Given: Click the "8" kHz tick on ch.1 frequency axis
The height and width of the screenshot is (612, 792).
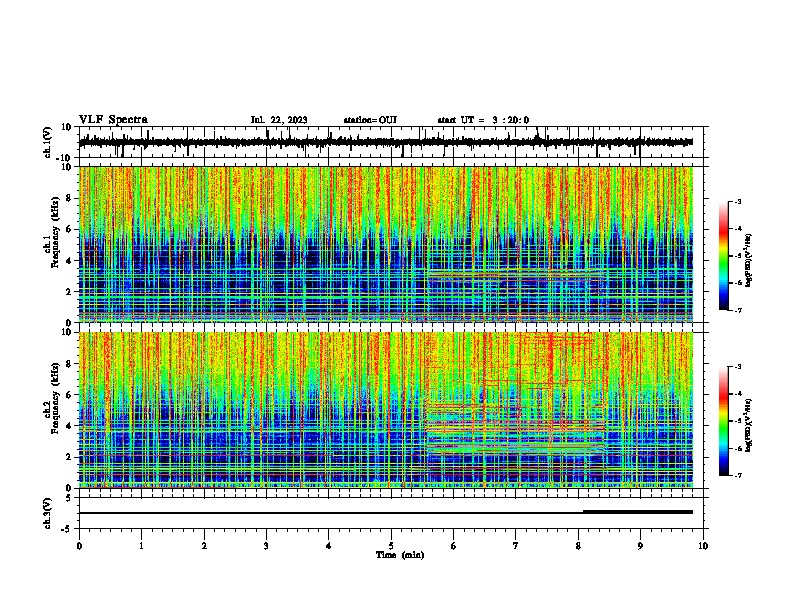Looking at the screenshot, I should pyautogui.click(x=70, y=198).
